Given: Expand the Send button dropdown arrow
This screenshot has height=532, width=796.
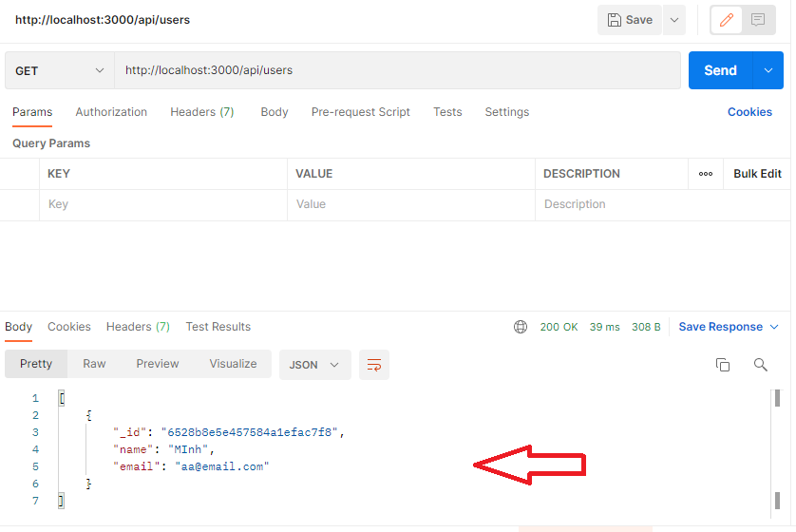Looking at the screenshot, I should pyautogui.click(x=768, y=70).
